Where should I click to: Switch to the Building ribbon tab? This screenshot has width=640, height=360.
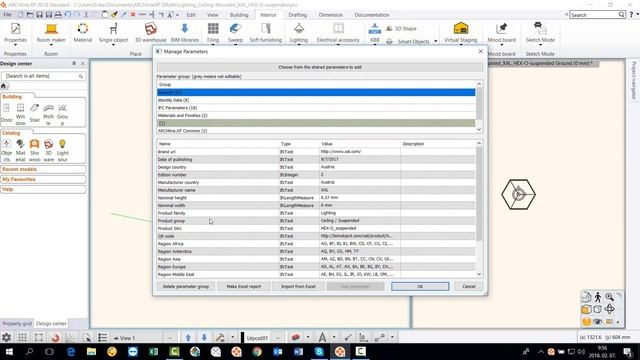(x=239, y=15)
